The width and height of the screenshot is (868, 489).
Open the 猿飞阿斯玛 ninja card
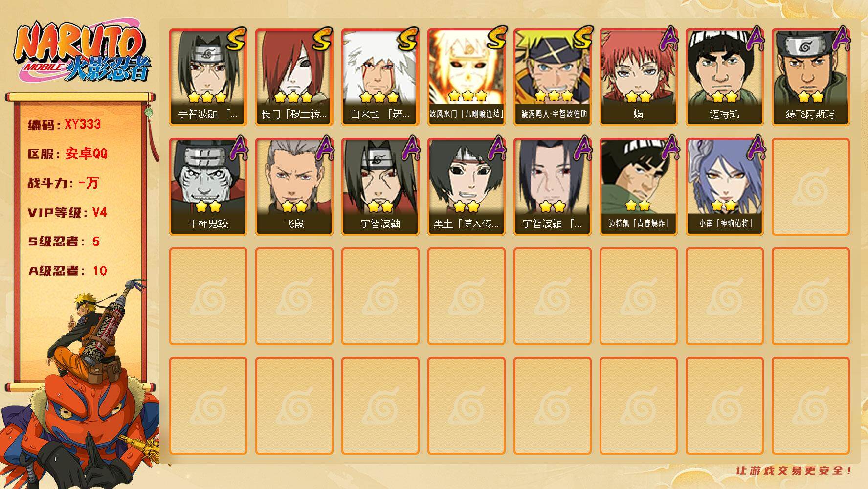point(810,77)
